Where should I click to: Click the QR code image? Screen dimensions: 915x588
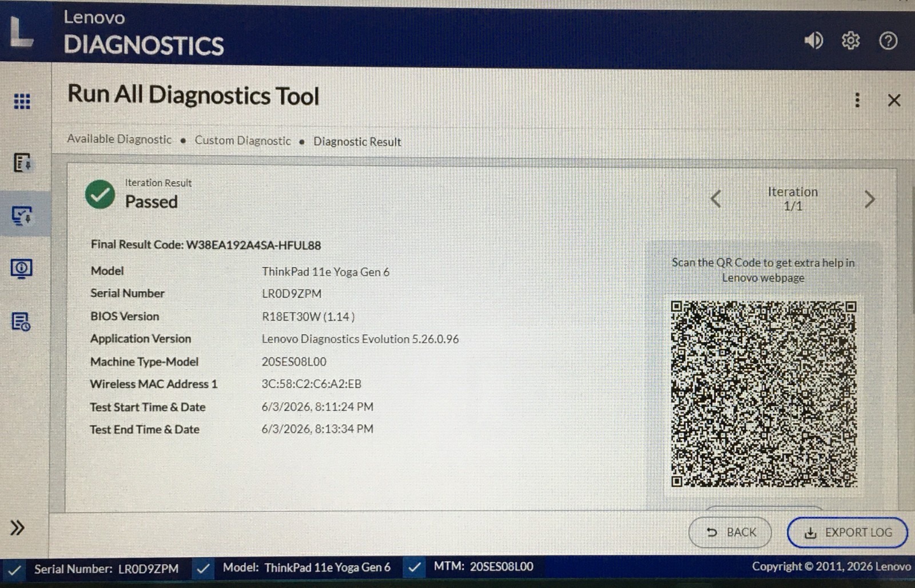tap(763, 394)
